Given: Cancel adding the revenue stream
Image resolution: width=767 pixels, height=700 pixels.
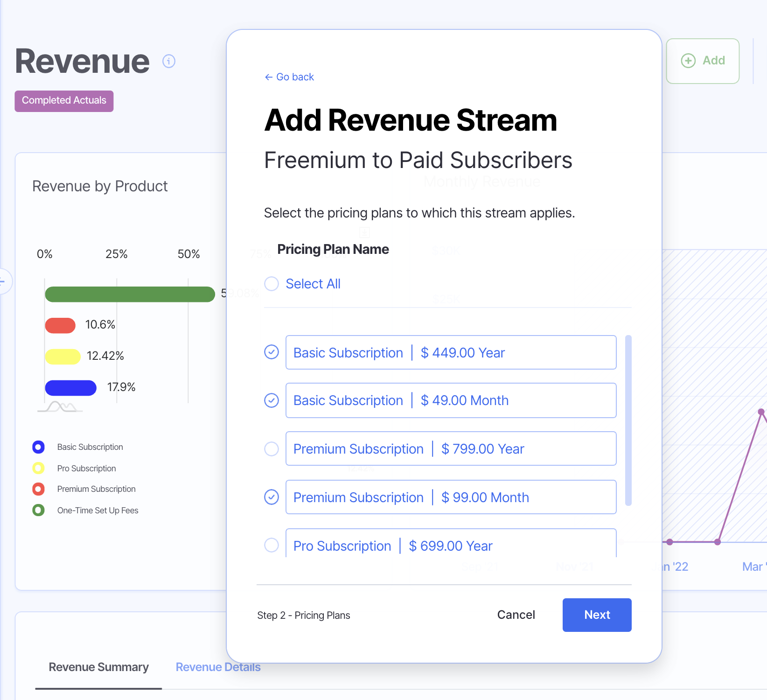Looking at the screenshot, I should point(516,615).
